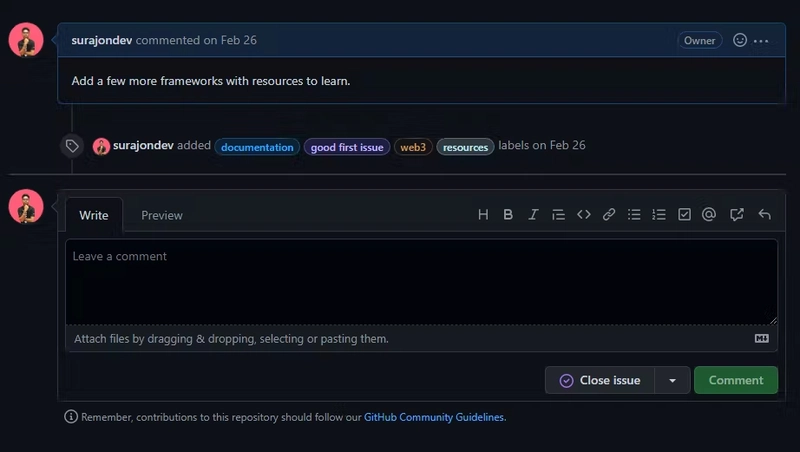
Task: Add a link using chain icon
Action: point(609,215)
